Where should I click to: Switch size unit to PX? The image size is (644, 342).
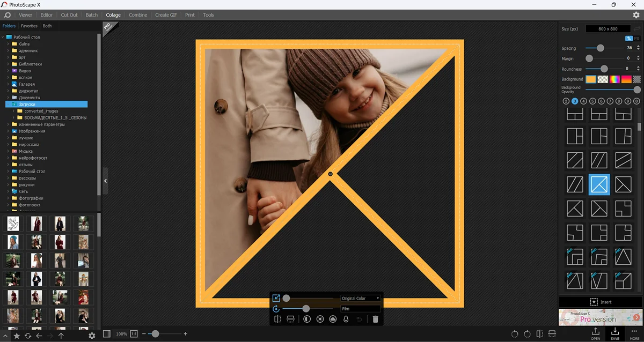pos(636,39)
